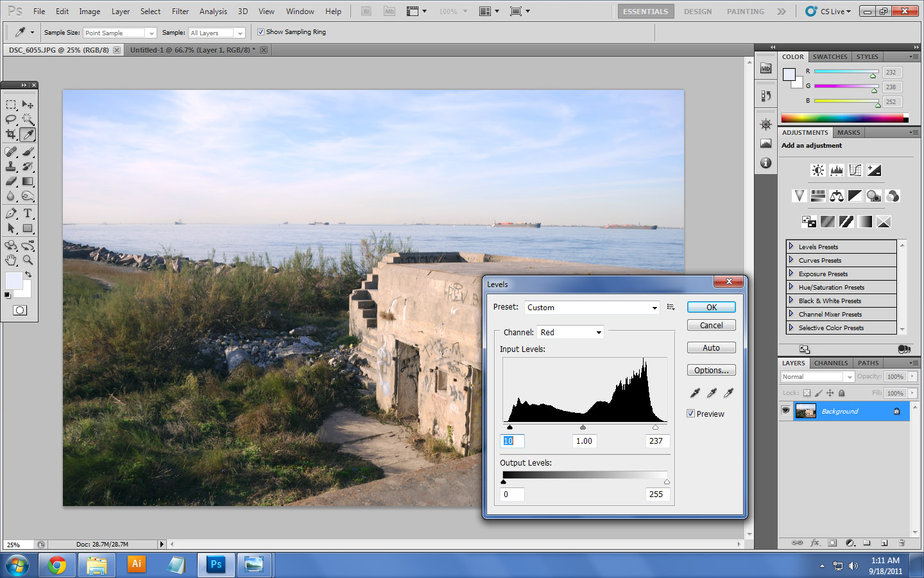Click the input levels black point slider

click(510, 427)
